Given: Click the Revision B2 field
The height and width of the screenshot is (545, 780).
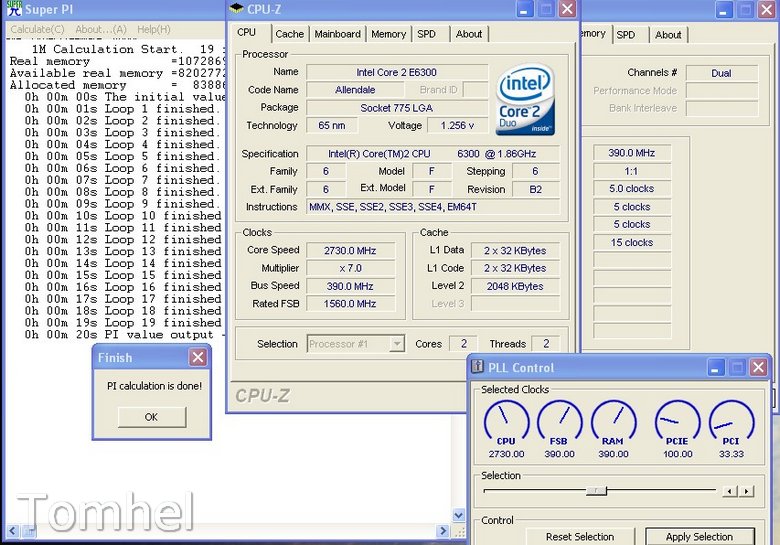Looking at the screenshot, I should click(x=536, y=189).
